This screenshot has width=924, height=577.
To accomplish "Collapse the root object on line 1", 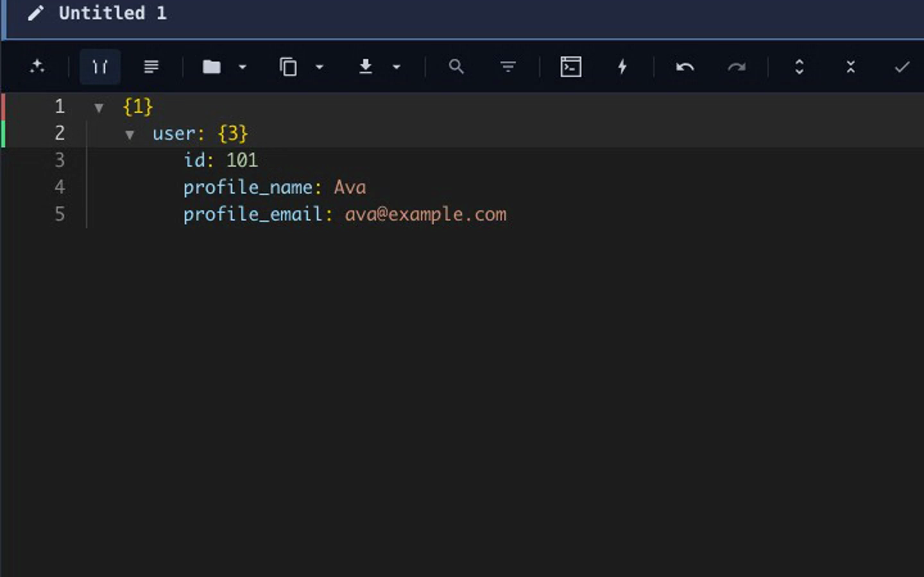I will point(99,108).
